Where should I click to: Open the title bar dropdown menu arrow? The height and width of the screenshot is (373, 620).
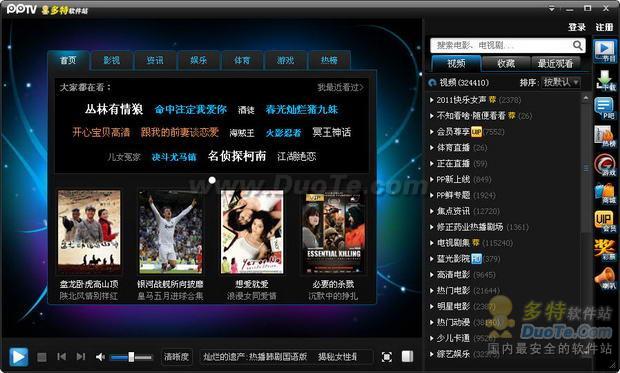(552, 8)
